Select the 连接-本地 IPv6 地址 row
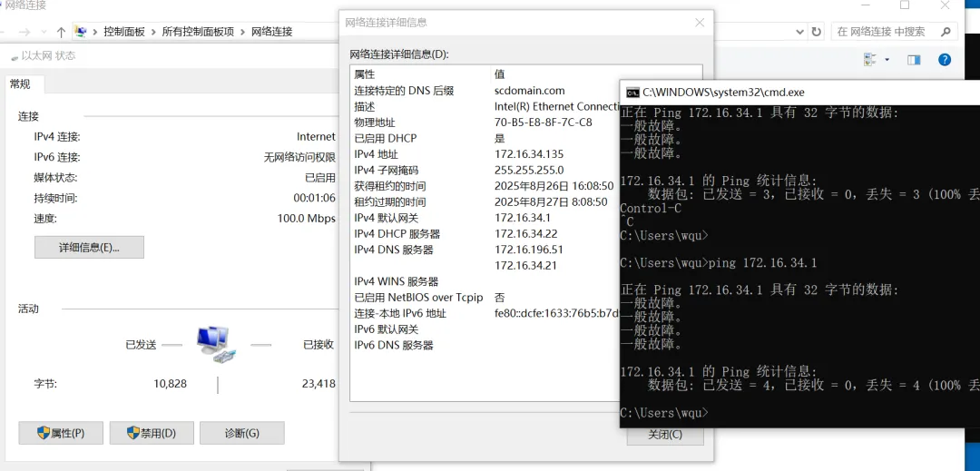Image resolution: width=980 pixels, height=471 pixels. pyautogui.click(x=485, y=314)
